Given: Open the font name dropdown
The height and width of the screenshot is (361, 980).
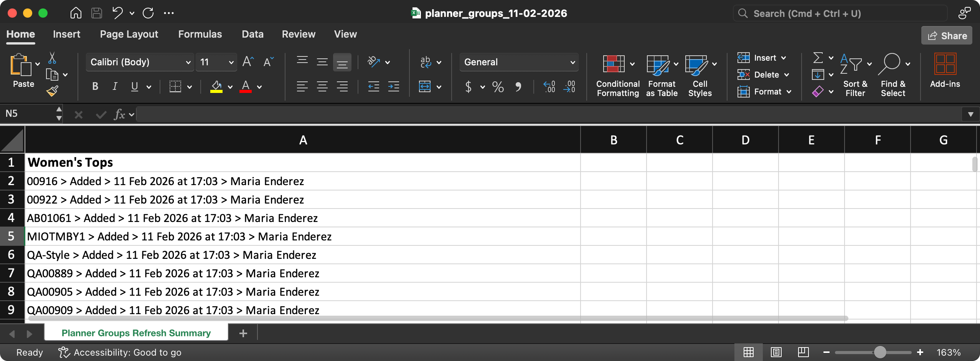Looking at the screenshot, I should coord(187,62).
